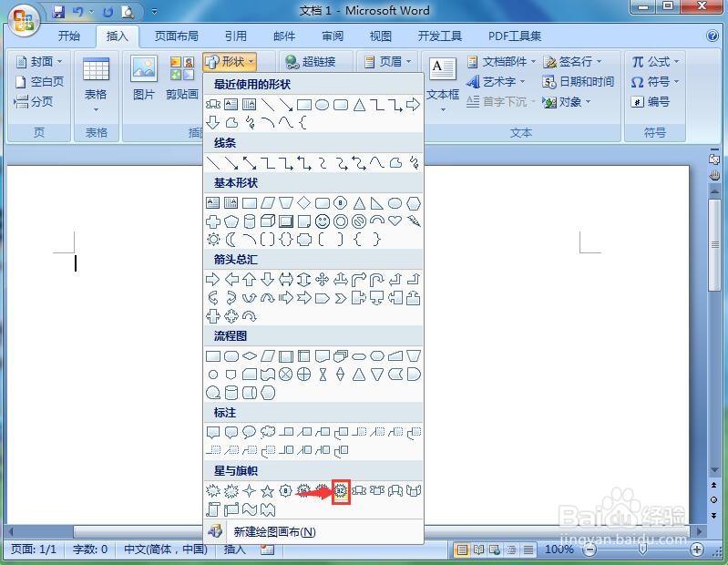Select the quad arrow shape

[x=323, y=280]
